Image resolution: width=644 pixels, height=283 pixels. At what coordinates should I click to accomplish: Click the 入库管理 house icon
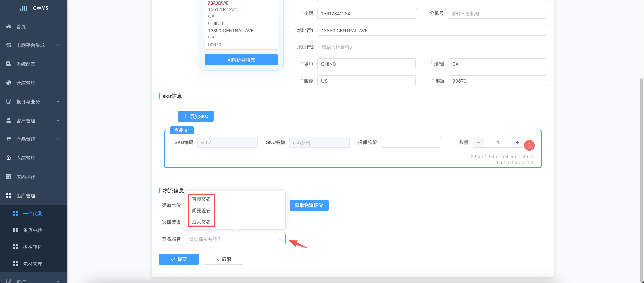coord(9,158)
